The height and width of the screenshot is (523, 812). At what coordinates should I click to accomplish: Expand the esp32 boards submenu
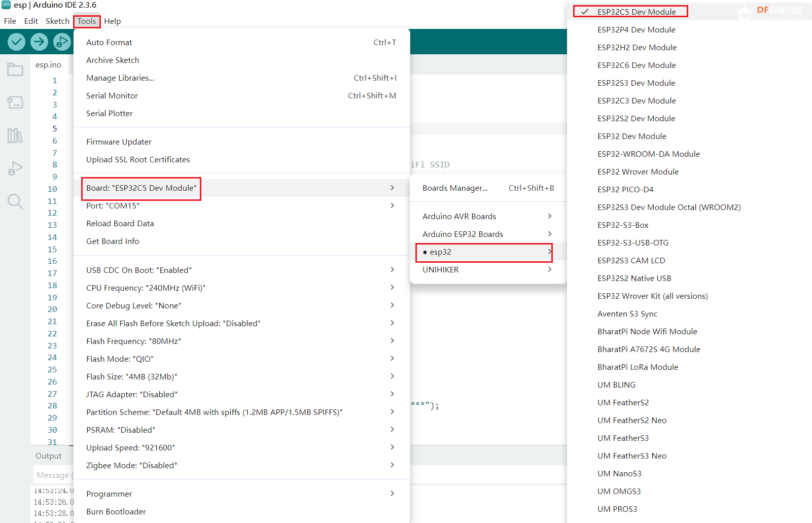click(x=488, y=252)
